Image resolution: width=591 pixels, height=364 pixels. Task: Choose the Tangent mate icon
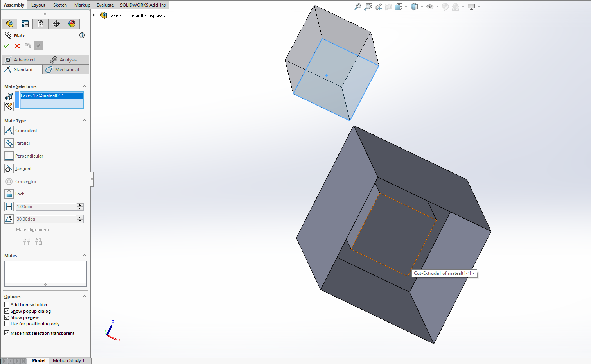pyautogui.click(x=9, y=169)
